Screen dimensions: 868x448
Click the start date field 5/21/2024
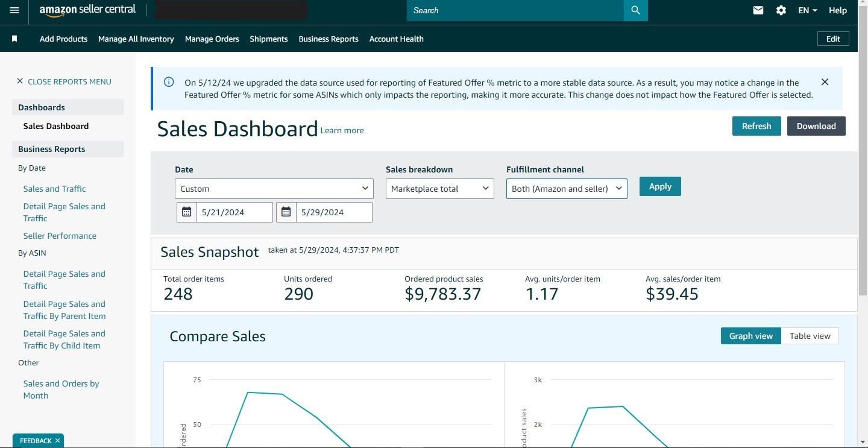(234, 212)
